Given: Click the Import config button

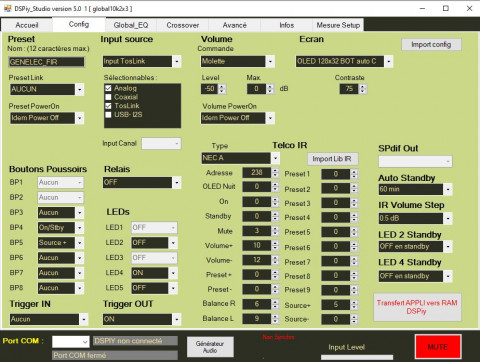Looking at the screenshot, I should tap(431, 44).
